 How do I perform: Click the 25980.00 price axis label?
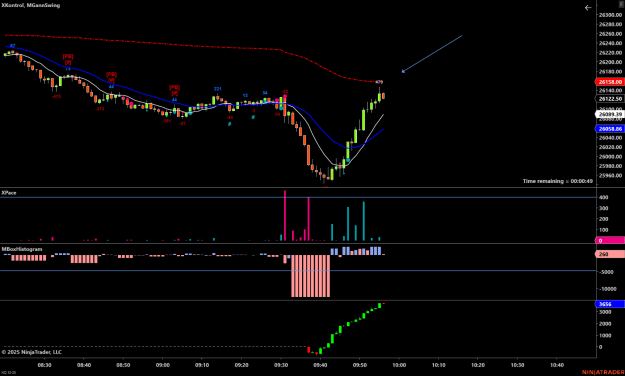(610, 166)
